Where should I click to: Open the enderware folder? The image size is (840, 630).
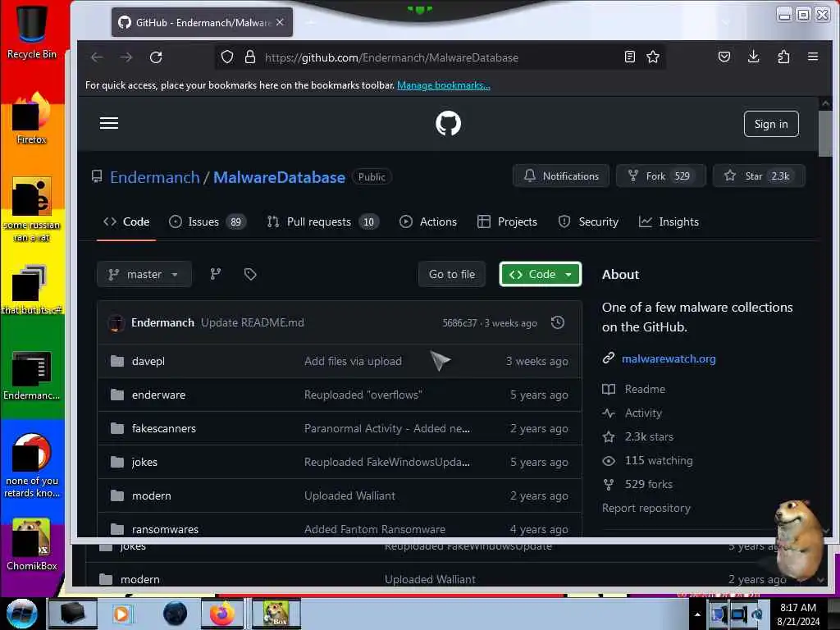[x=158, y=395]
